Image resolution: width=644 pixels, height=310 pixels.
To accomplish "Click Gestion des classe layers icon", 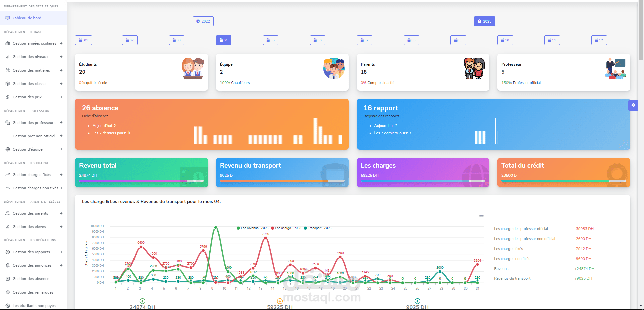I will click(8, 84).
